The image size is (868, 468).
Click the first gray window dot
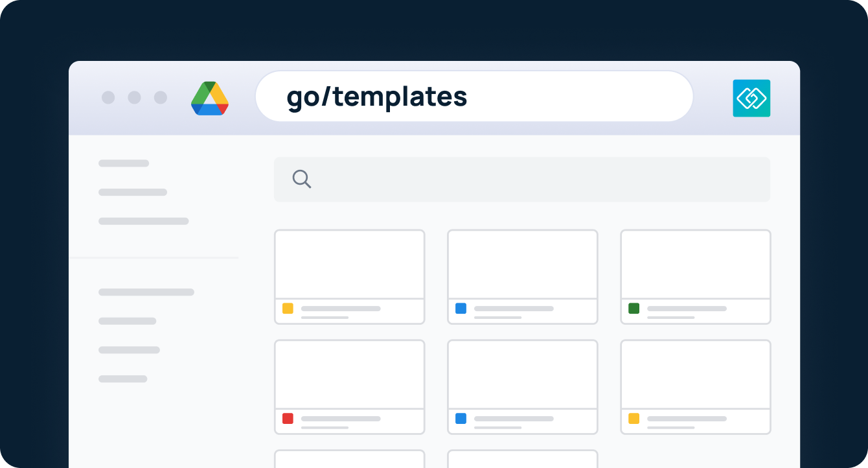(108, 98)
